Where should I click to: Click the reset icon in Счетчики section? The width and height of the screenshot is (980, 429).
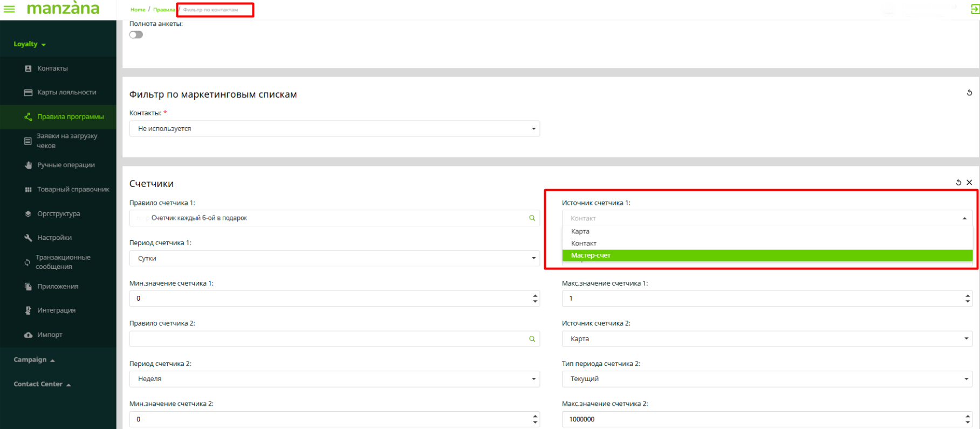tap(958, 183)
